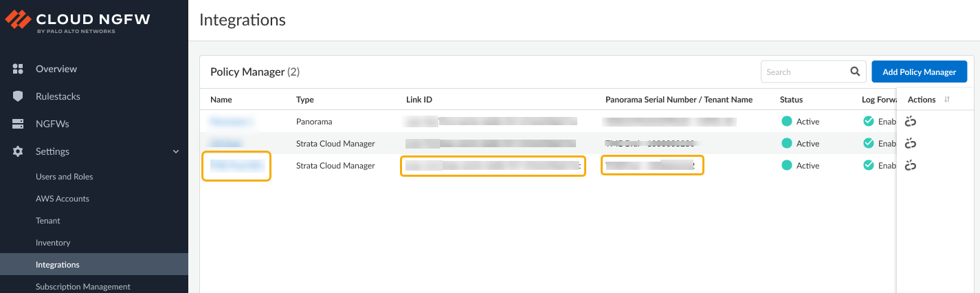Click Add Policy Manager button

[919, 72]
